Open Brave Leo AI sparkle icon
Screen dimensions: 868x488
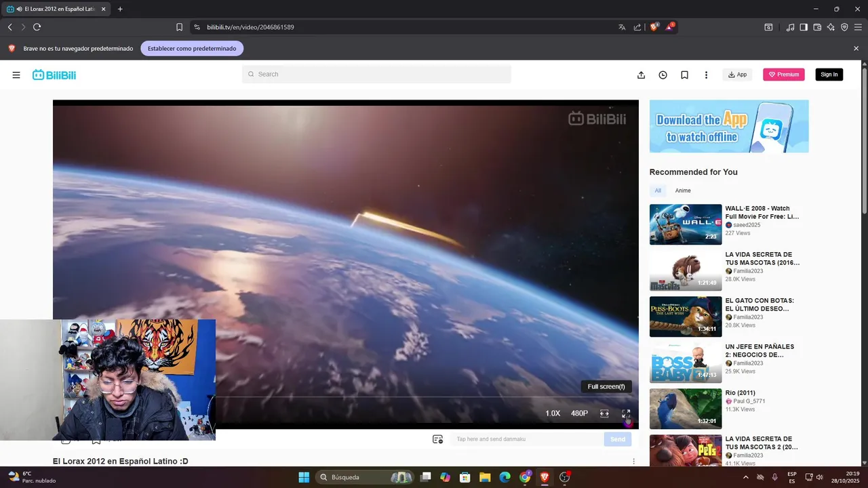831,27
